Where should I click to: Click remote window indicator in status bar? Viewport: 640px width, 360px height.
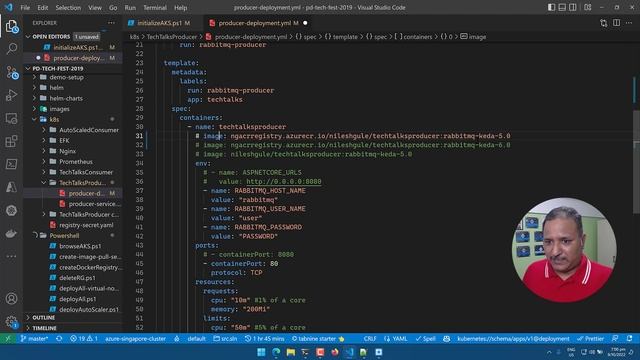(8, 339)
